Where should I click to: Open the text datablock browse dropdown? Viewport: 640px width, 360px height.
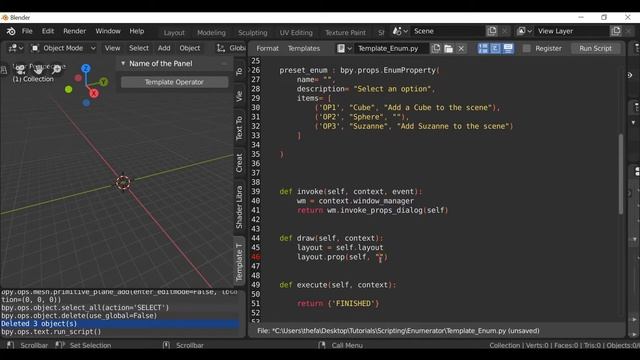coord(344,48)
